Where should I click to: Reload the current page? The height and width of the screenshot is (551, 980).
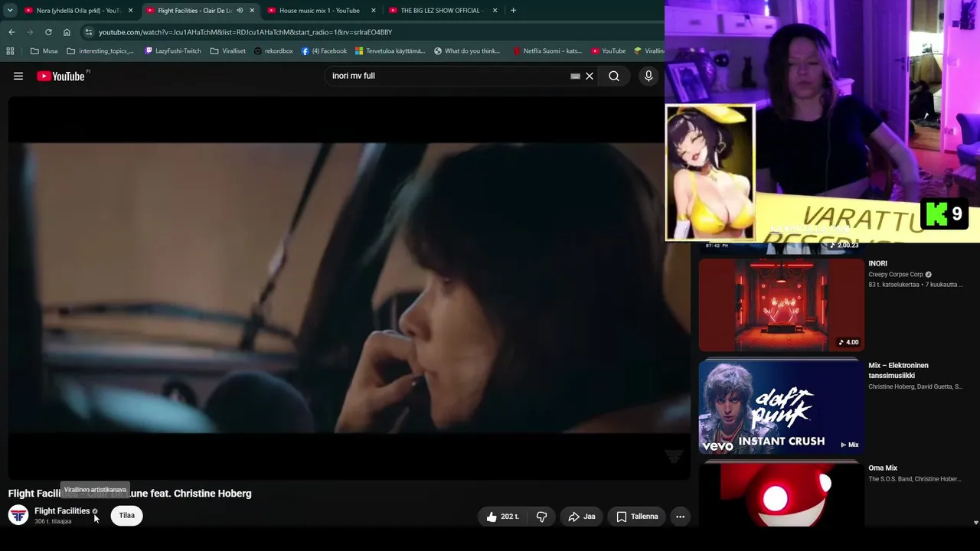point(48,32)
